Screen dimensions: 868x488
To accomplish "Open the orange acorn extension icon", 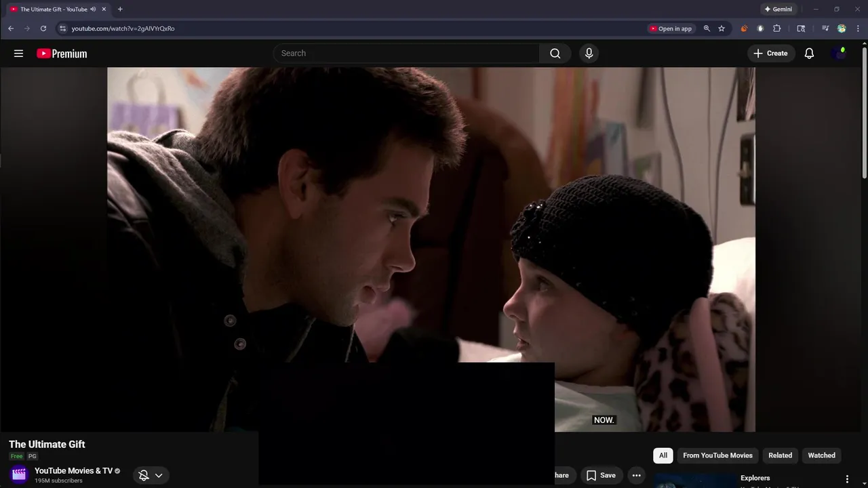I will point(744,28).
